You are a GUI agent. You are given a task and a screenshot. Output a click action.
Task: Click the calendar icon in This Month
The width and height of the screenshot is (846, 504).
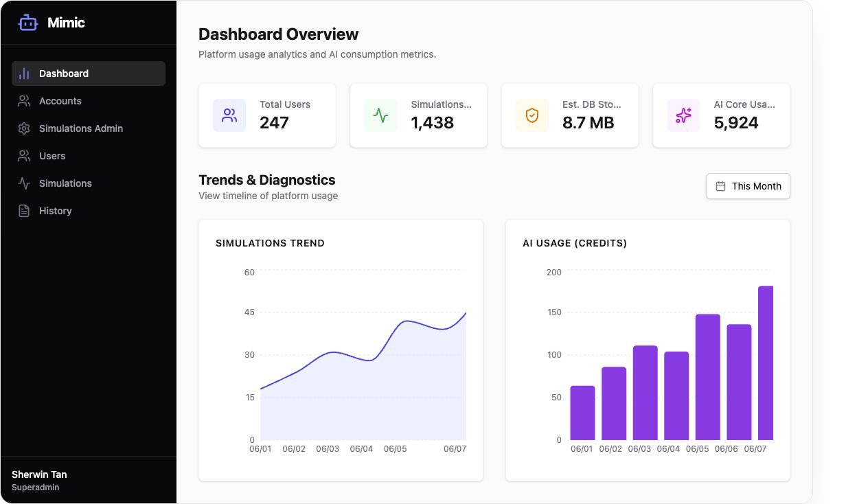pos(720,186)
